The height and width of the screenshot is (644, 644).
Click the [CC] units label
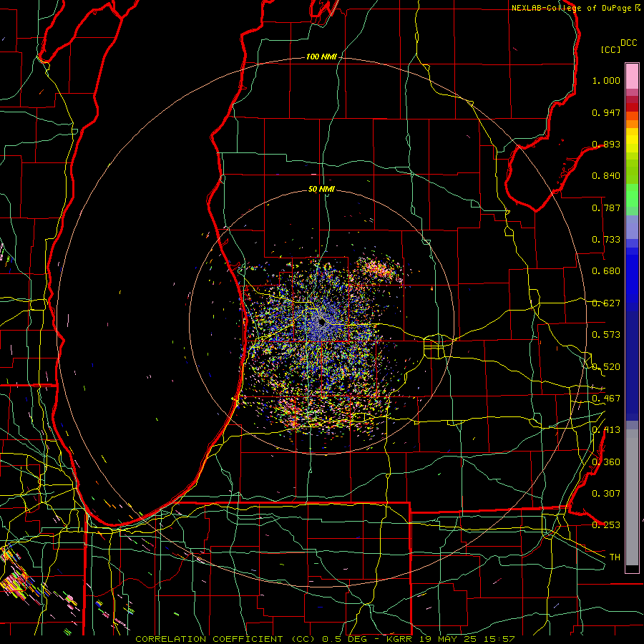click(610, 49)
